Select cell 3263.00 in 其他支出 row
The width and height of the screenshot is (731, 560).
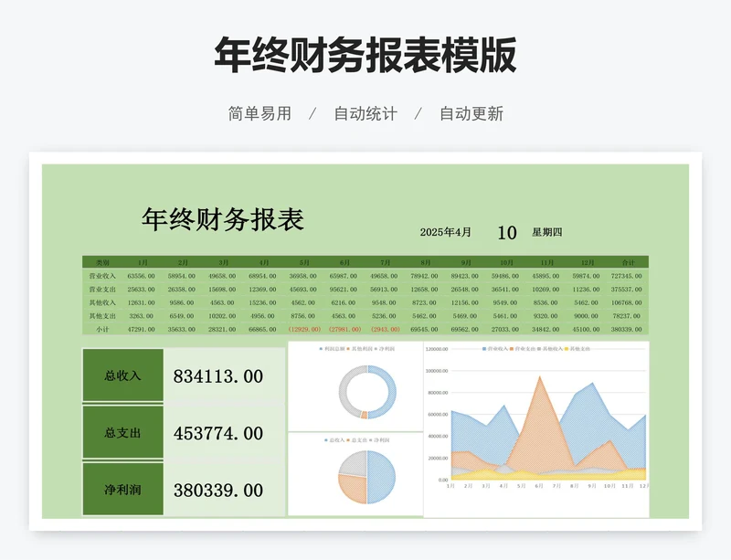pos(142,316)
